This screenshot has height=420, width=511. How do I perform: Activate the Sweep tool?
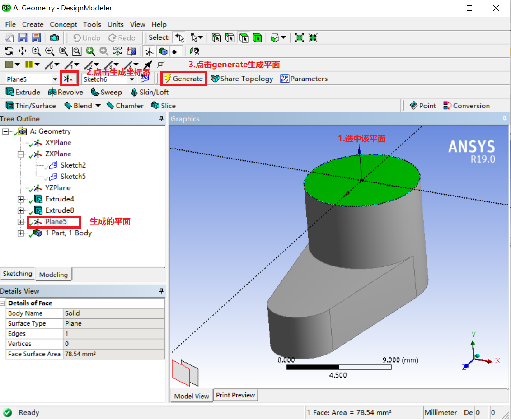coord(106,92)
